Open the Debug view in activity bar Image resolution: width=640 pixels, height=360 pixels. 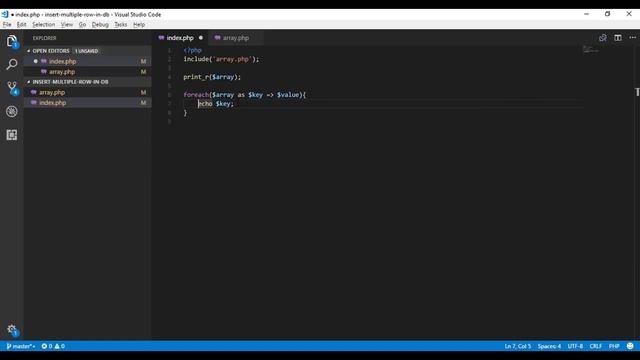click(x=11, y=111)
